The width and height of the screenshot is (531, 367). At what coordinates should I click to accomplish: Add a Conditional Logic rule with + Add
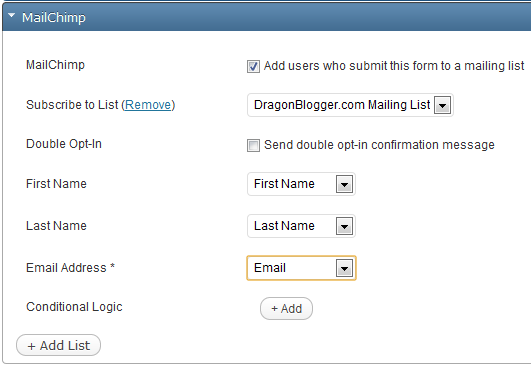[286, 308]
